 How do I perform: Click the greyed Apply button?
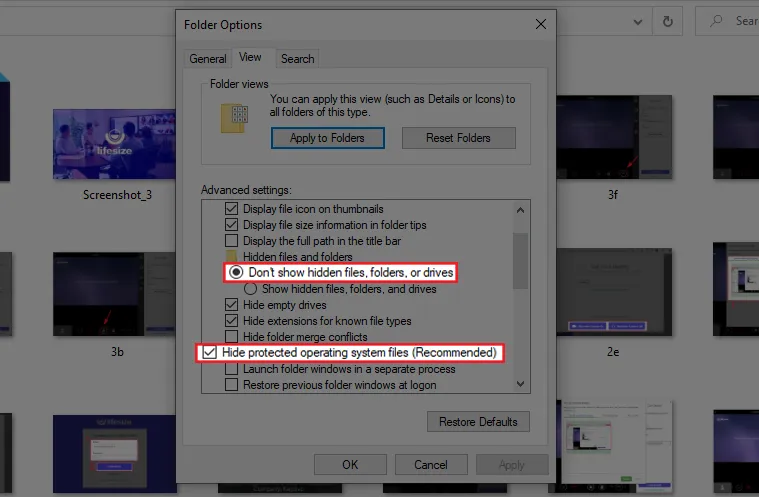(x=512, y=465)
